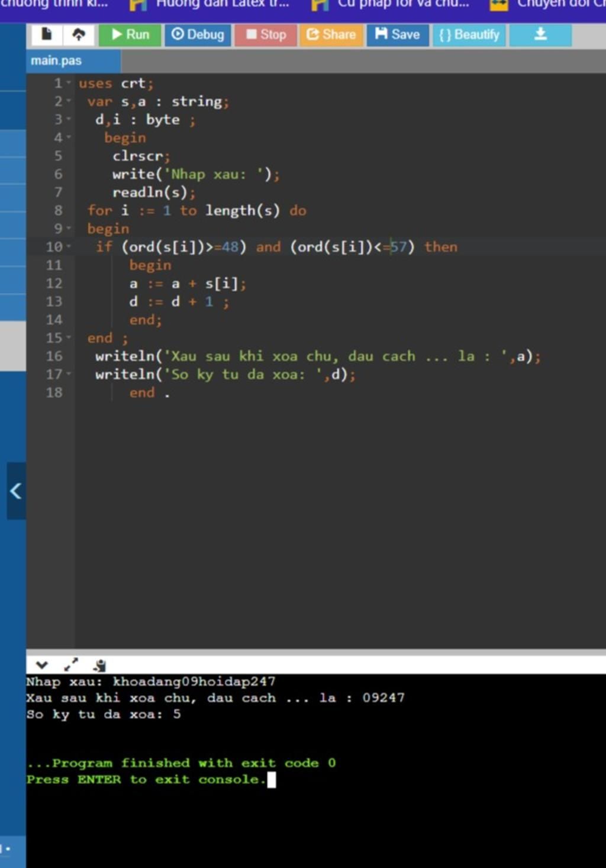This screenshot has width=606, height=868.
Task: Run the Pascal program
Action: coord(130,35)
